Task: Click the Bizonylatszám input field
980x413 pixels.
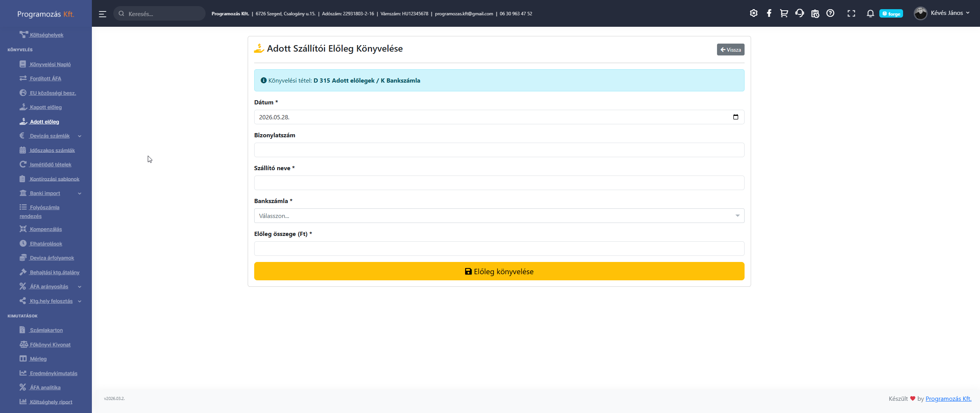Action: click(x=499, y=150)
